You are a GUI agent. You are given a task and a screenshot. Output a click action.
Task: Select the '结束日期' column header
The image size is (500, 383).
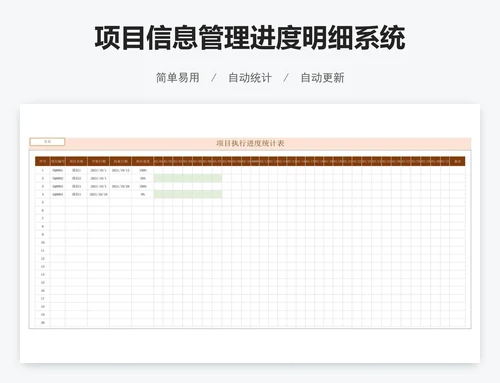pos(120,161)
